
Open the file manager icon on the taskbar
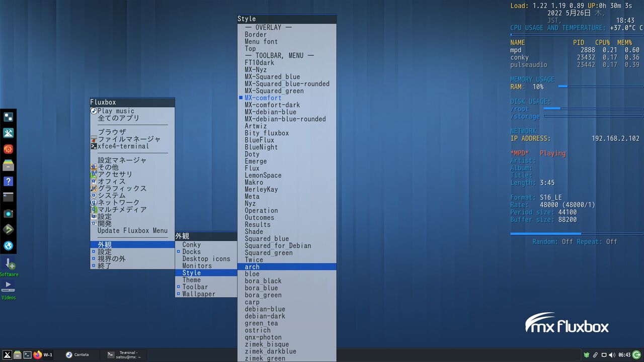[x=17, y=354]
